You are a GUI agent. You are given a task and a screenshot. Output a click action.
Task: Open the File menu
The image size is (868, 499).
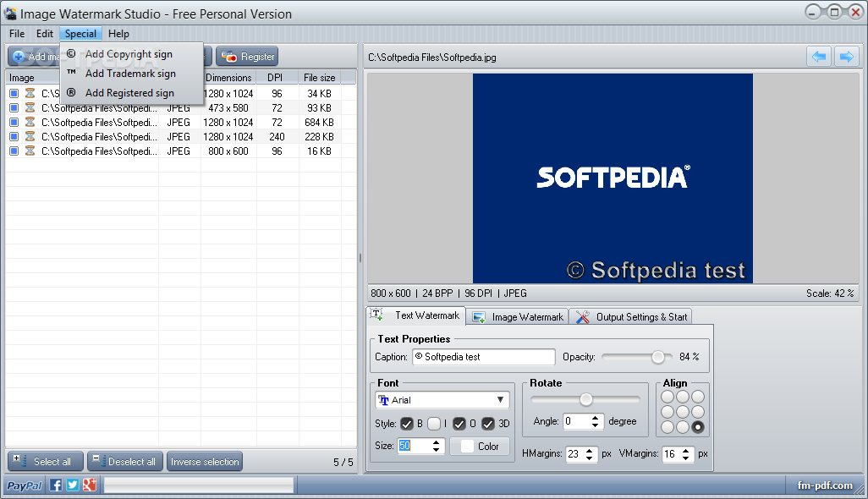point(17,34)
